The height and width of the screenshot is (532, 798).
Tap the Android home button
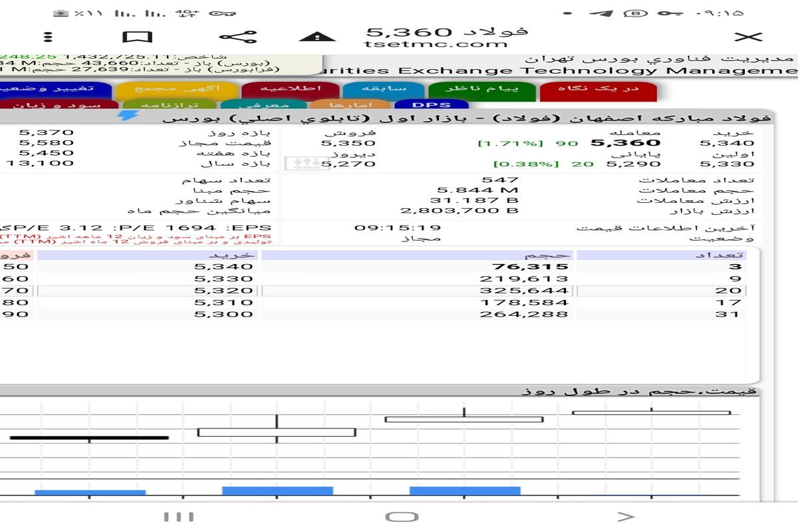point(401,517)
